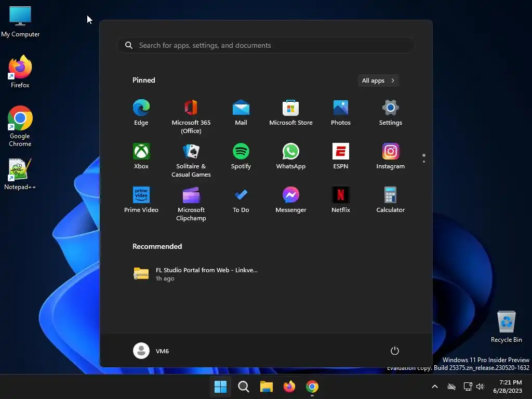Open Edge from pinned apps
This screenshot has height=399, width=532.
pyautogui.click(x=141, y=113)
